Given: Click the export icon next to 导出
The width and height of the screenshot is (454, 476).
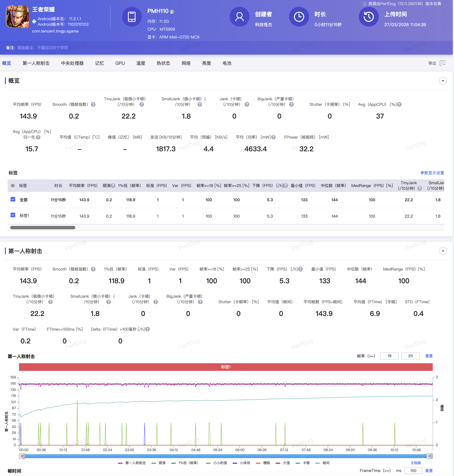Looking at the screenshot, I should (442, 63).
